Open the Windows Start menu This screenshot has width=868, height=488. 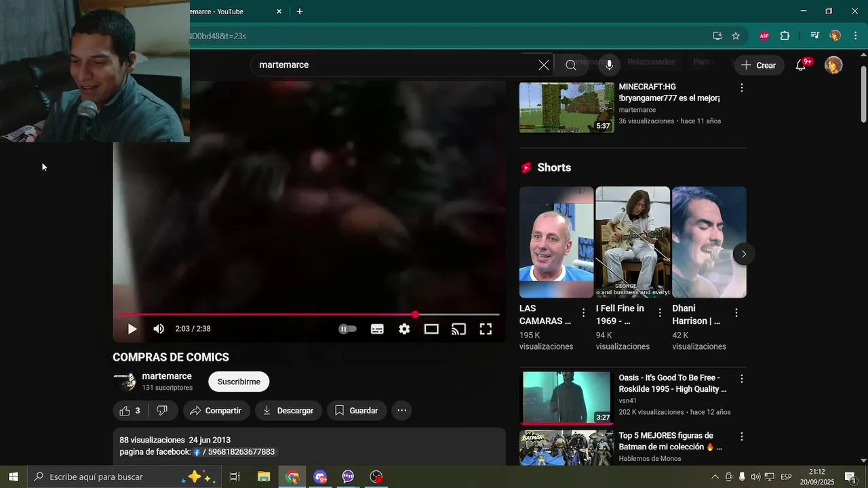pos(13,477)
